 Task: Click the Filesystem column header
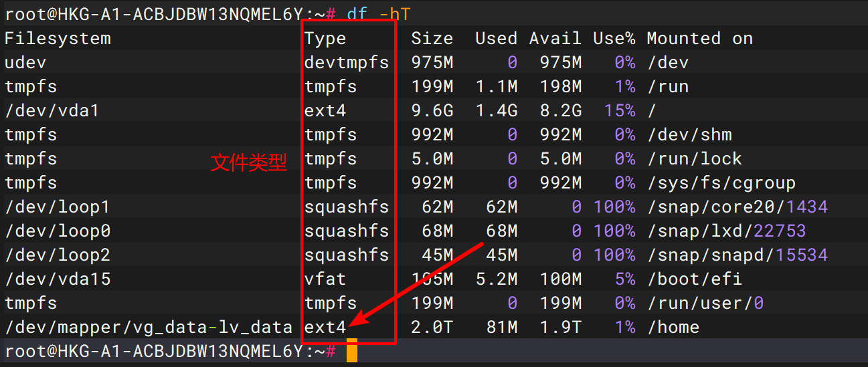point(58,39)
